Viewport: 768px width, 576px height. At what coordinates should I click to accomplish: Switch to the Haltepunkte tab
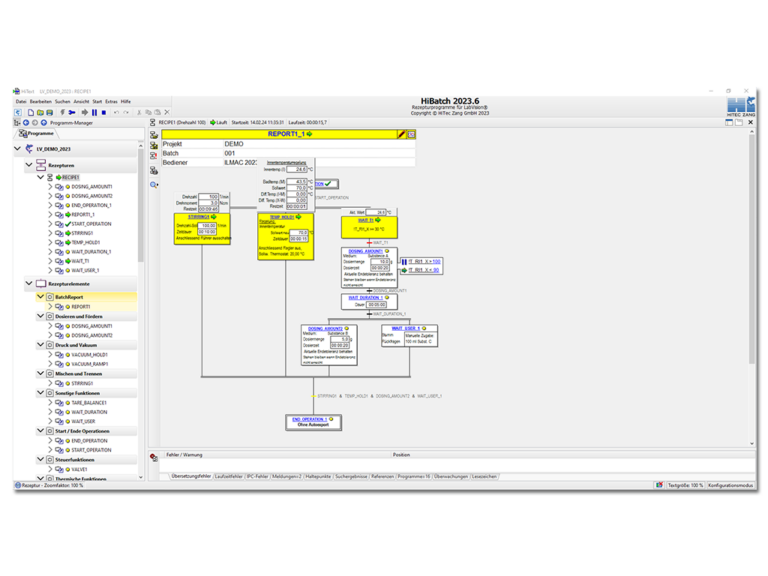pos(318,476)
